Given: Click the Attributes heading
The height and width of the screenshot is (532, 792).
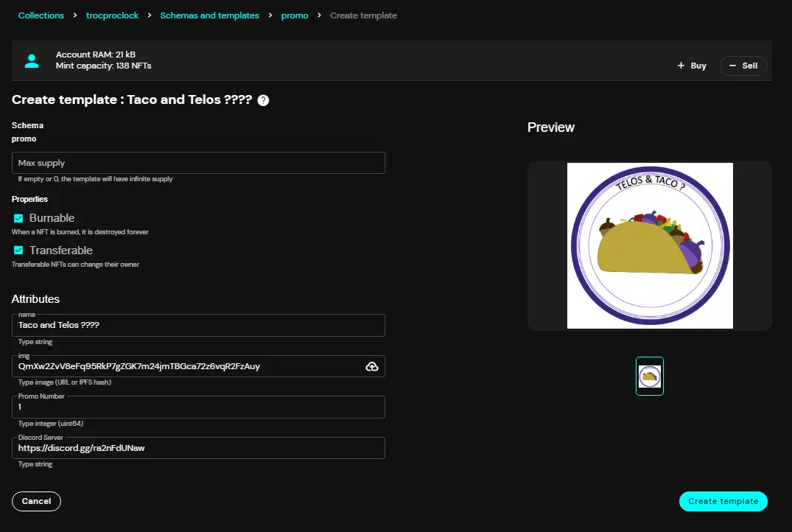Looking at the screenshot, I should pyautogui.click(x=35, y=299).
